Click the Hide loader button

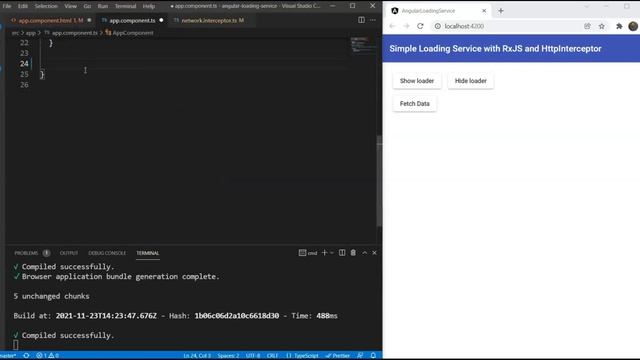[471, 81]
